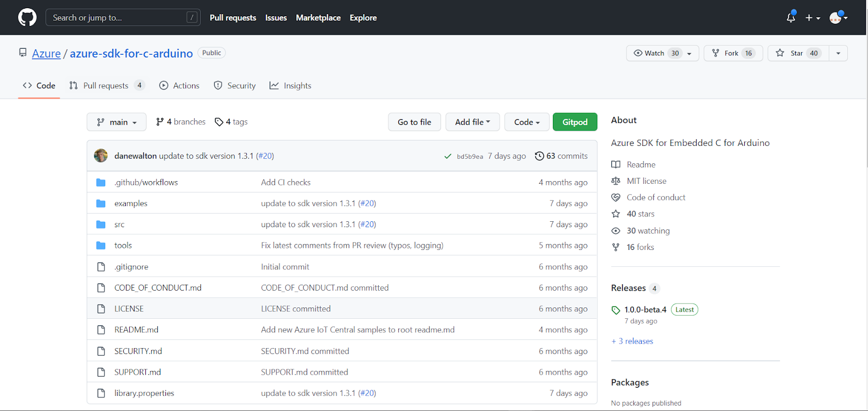Open the Watch options dropdown arrow
The height and width of the screenshot is (411, 868).
pyautogui.click(x=690, y=53)
